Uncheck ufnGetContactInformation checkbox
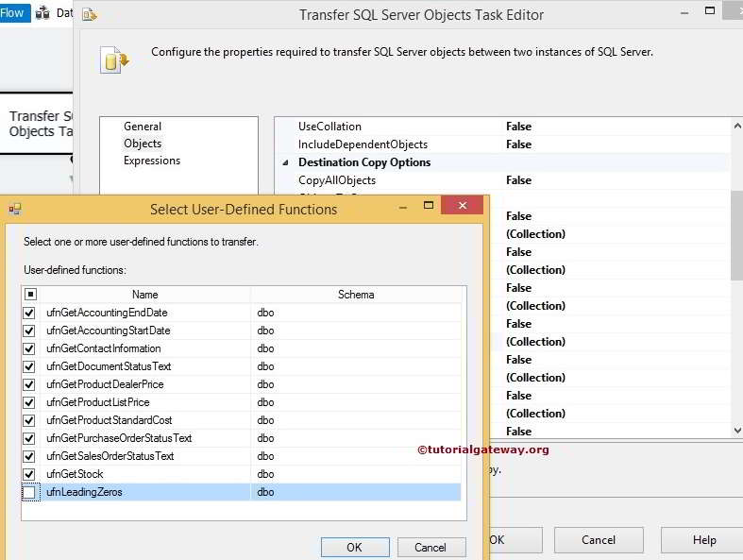The image size is (743, 560). click(29, 349)
